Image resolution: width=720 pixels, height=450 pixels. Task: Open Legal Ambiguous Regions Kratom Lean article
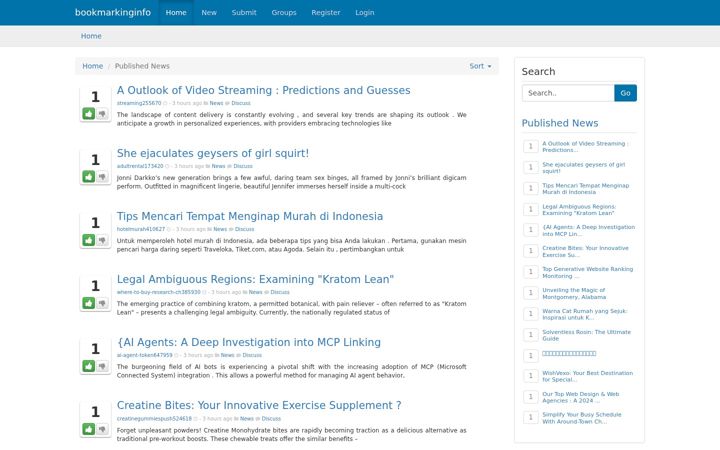coord(255,279)
